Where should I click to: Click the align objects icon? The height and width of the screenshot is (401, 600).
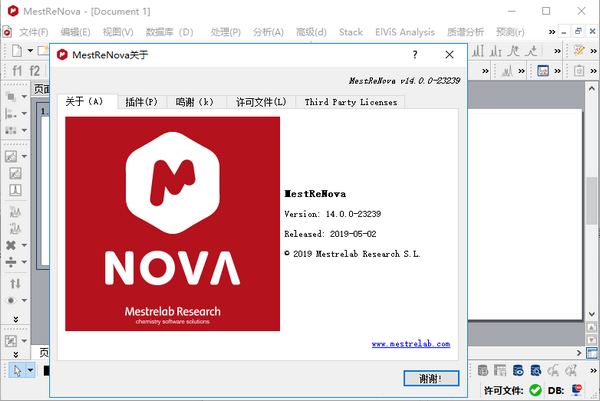click(x=11, y=113)
